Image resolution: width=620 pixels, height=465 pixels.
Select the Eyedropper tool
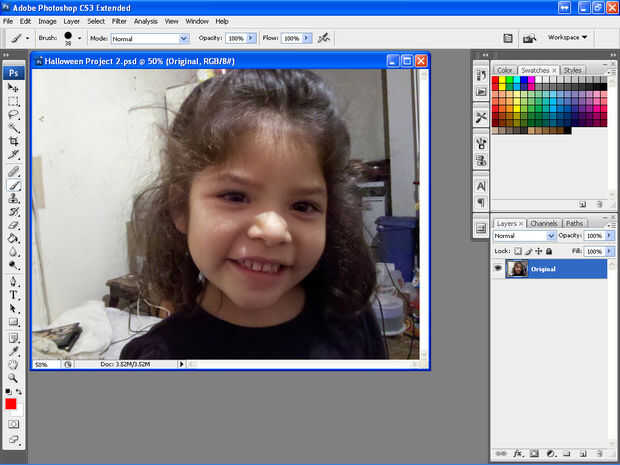point(13,351)
